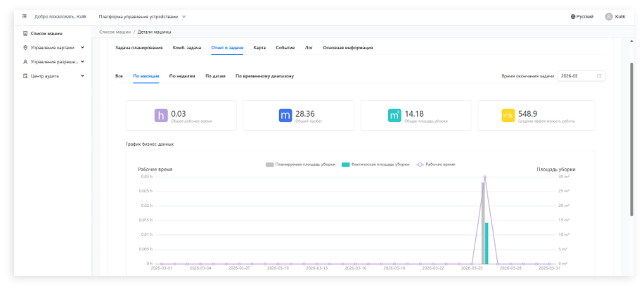Select По неделям filter tab
The width and height of the screenshot is (644, 290).
pyautogui.click(x=182, y=76)
